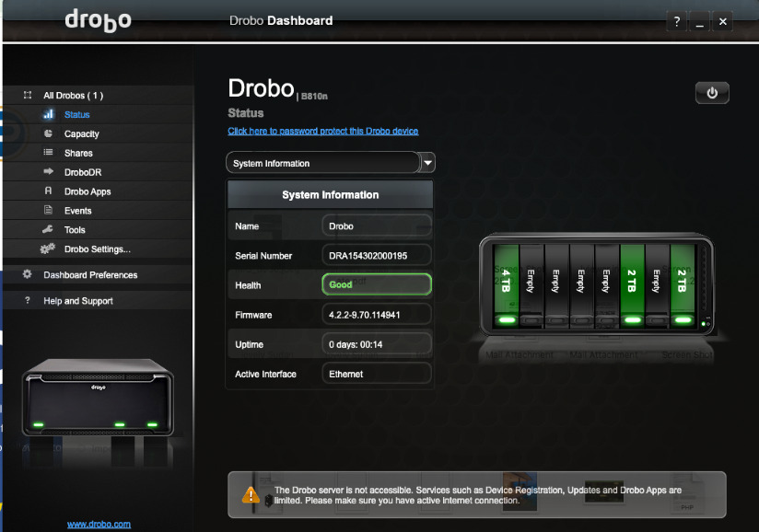Click the warning triangle icon in the alert

point(251,495)
